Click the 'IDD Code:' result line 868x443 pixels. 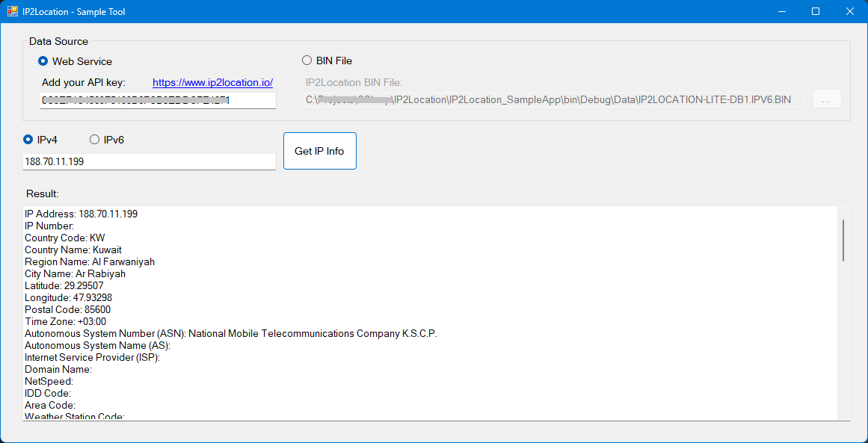point(48,393)
